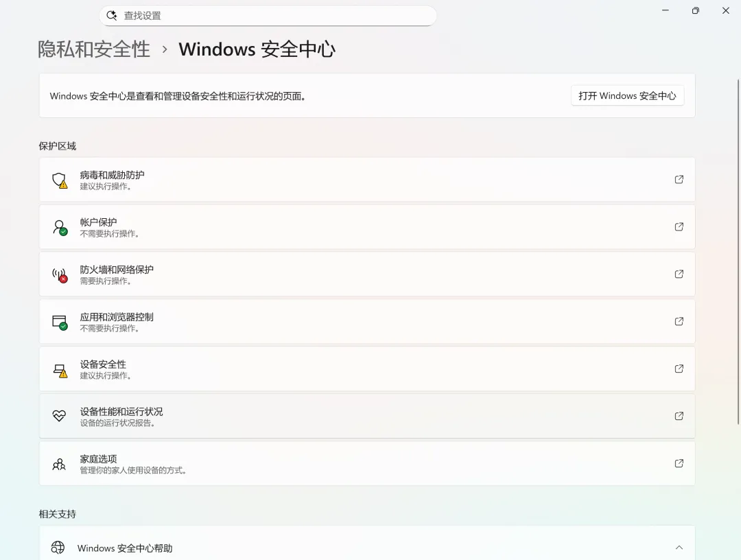Click the Windows 安全中心 breadcrumb title
Viewport: 741px width, 560px height.
point(257,49)
